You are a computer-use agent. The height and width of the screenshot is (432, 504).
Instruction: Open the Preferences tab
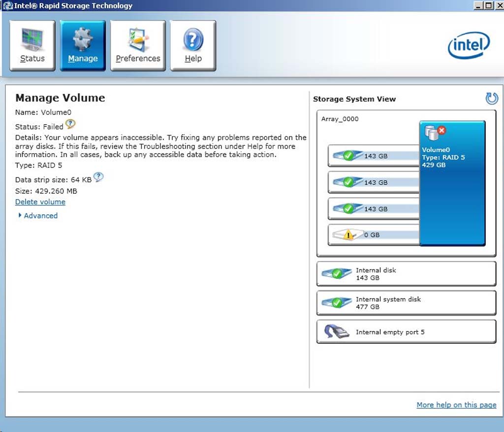coord(138,45)
